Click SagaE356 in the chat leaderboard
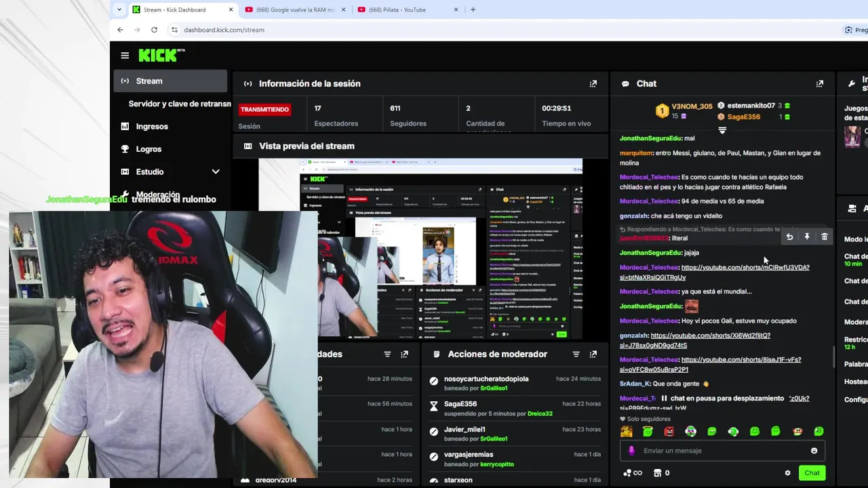This screenshot has width=868, height=488. click(x=743, y=117)
